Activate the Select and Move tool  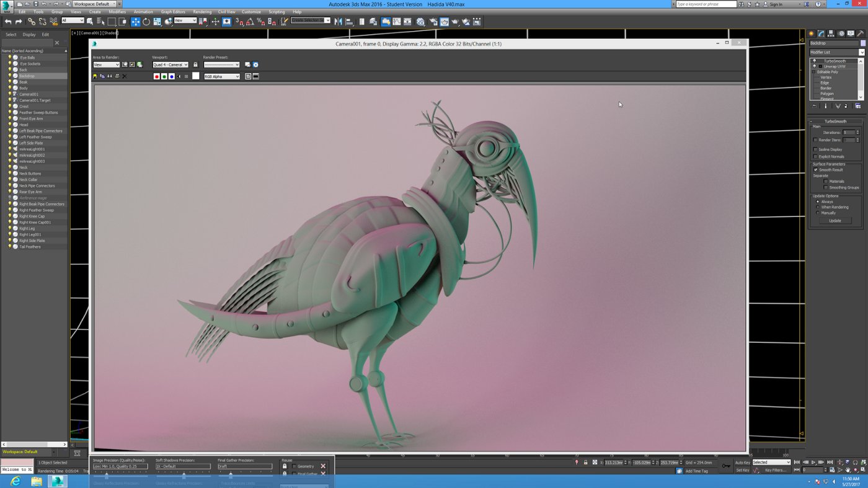click(136, 22)
